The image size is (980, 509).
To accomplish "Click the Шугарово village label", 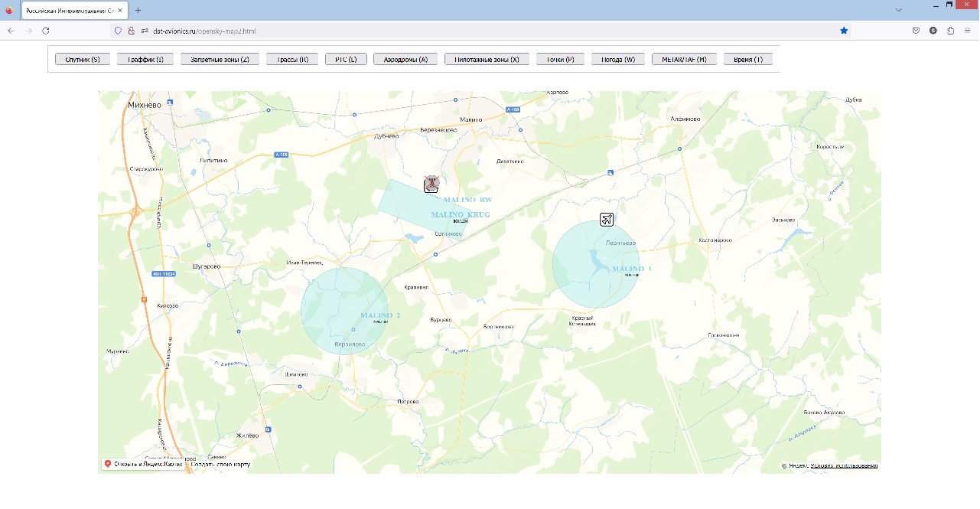I will [207, 266].
